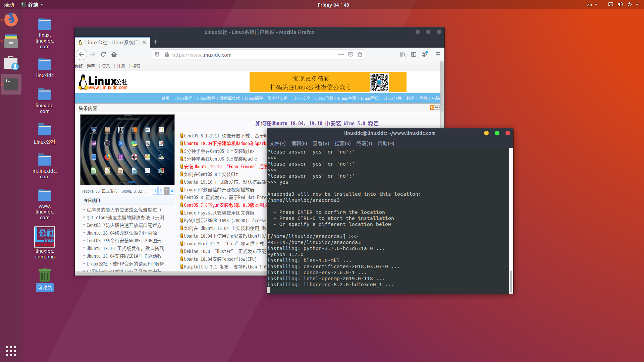Click the Firefox account profile icon
Viewport: 644px width, 362px height.
(x=425, y=54)
